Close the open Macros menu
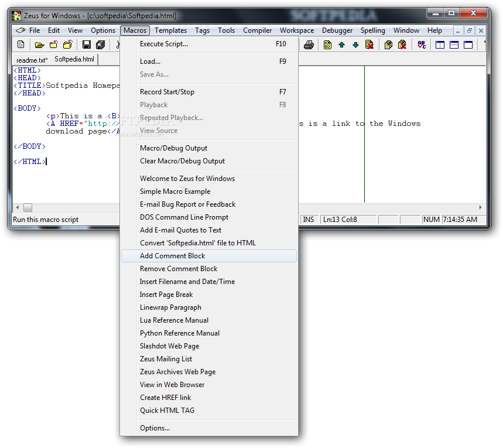The image size is (503, 448). [x=135, y=30]
